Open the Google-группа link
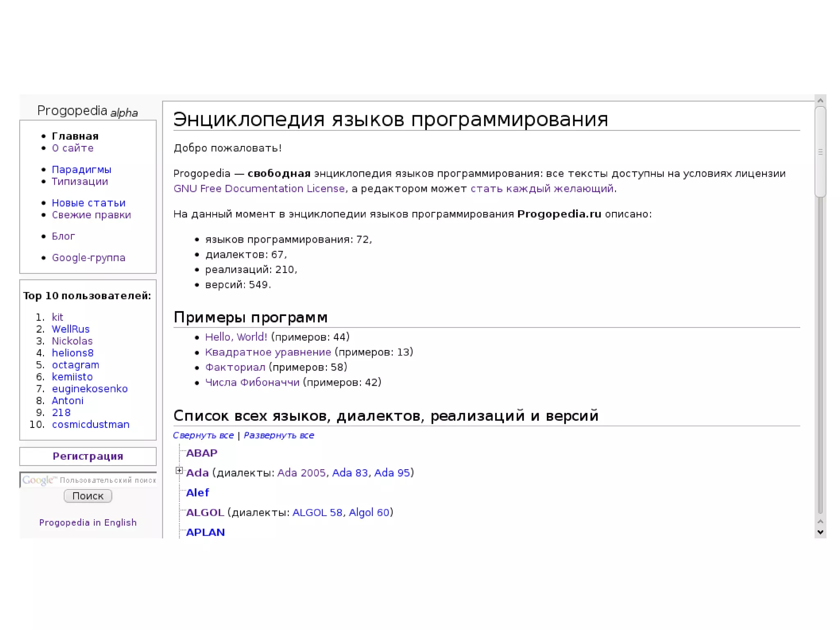 pos(88,258)
